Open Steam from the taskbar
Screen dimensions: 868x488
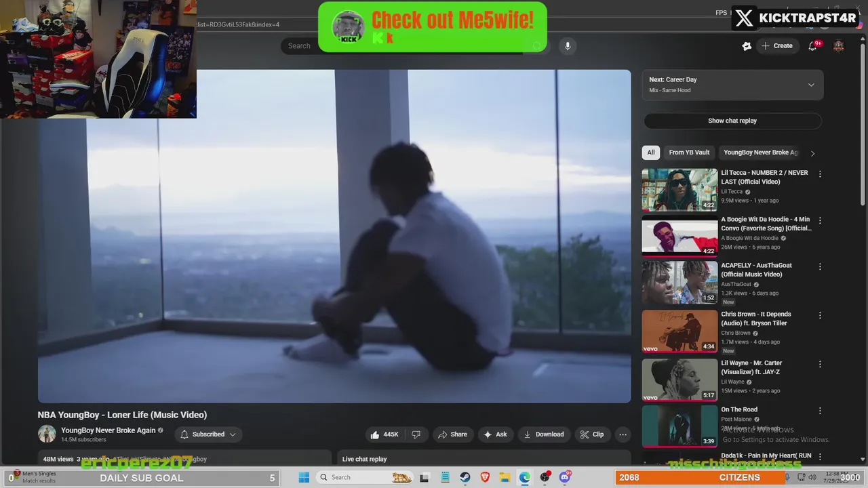click(465, 477)
